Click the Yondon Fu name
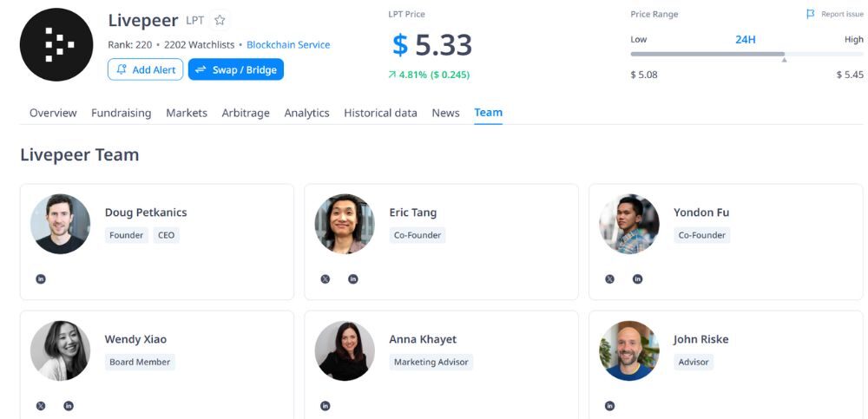This screenshot has height=419, width=868. tap(701, 213)
